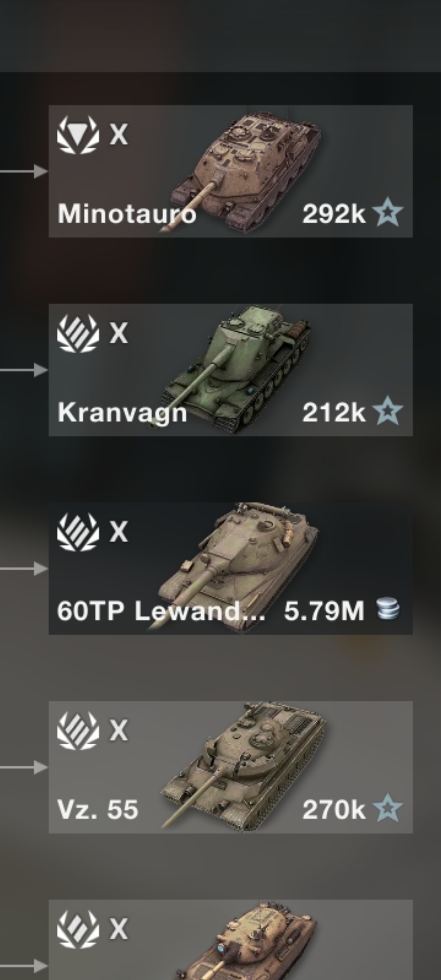Click the Minotauro tank destroyer class icon
This screenshot has width=441, height=980.
(78, 134)
